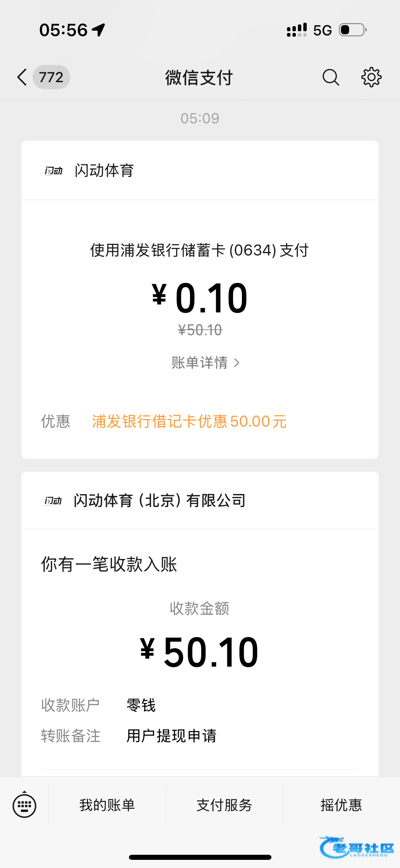Screen dimensions: 400x868
Task: Tap the home indicator bar
Action: coord(200,857)
